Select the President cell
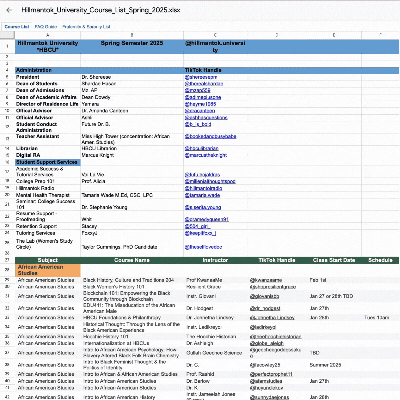 coord(48,77)
